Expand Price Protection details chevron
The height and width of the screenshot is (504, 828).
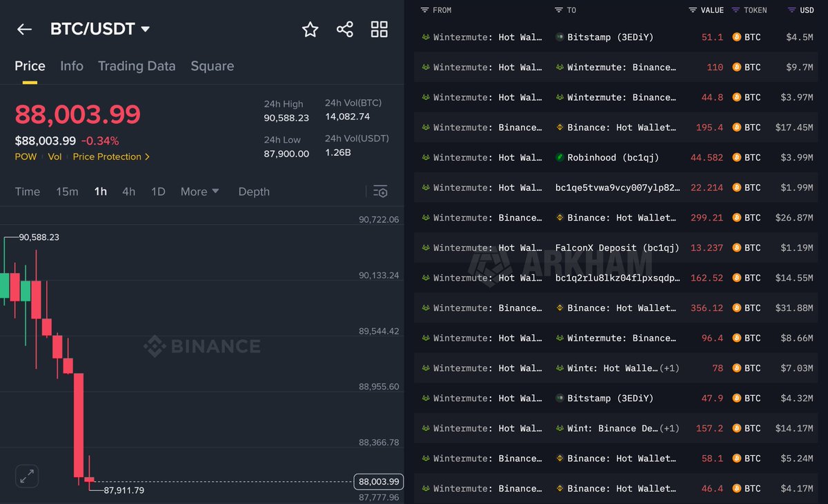point(147,157)
